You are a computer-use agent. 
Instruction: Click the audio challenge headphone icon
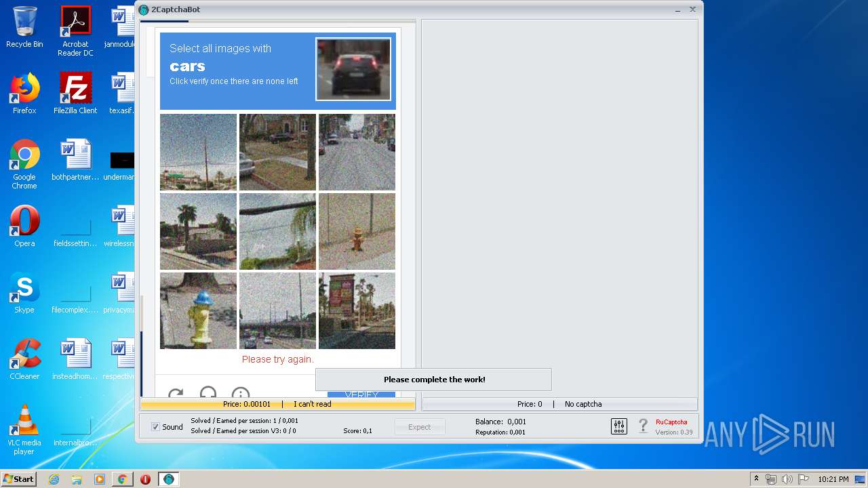pyautogui.click(x=208, y=392)
